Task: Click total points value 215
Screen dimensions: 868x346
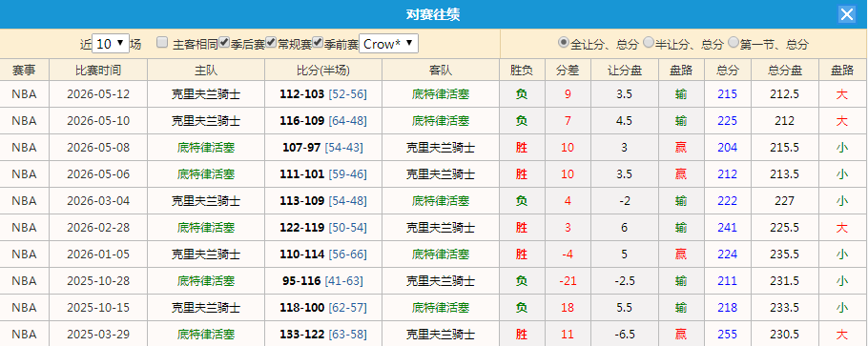Action: 728,94
